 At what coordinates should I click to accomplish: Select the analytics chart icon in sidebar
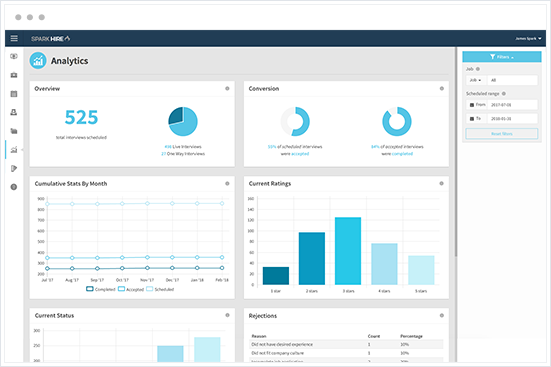pyautogui.click(x=14, y=150)
